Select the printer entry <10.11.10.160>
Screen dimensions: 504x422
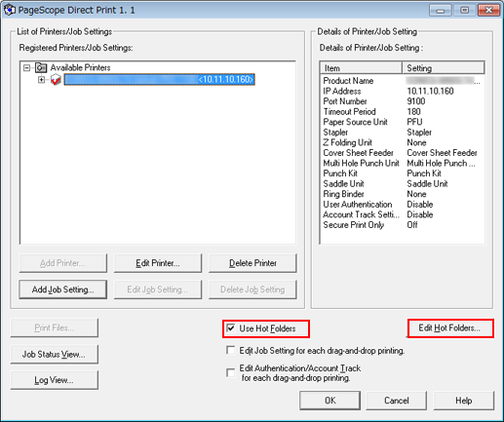[x=159, y=80]
